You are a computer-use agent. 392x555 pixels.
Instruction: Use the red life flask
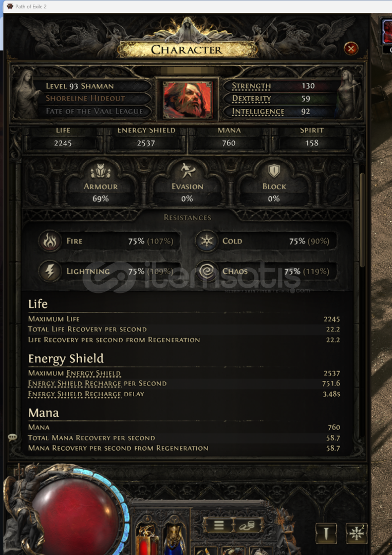(147, 540)
